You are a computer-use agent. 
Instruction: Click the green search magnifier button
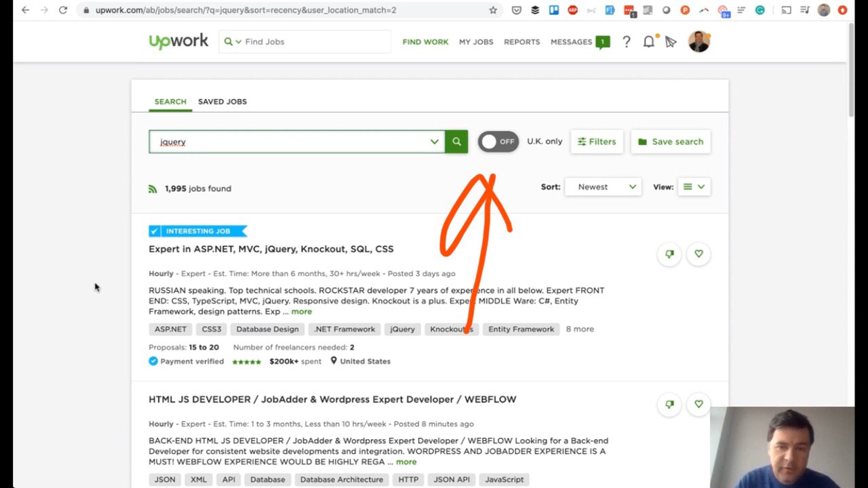456,142
